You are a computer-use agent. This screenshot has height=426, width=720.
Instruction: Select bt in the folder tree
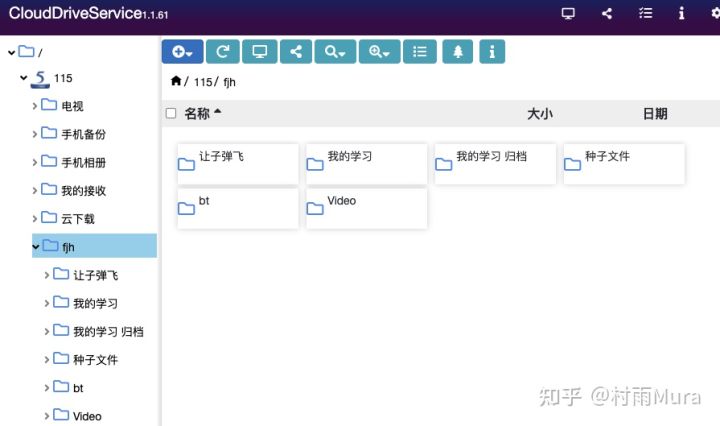point(78,388)
